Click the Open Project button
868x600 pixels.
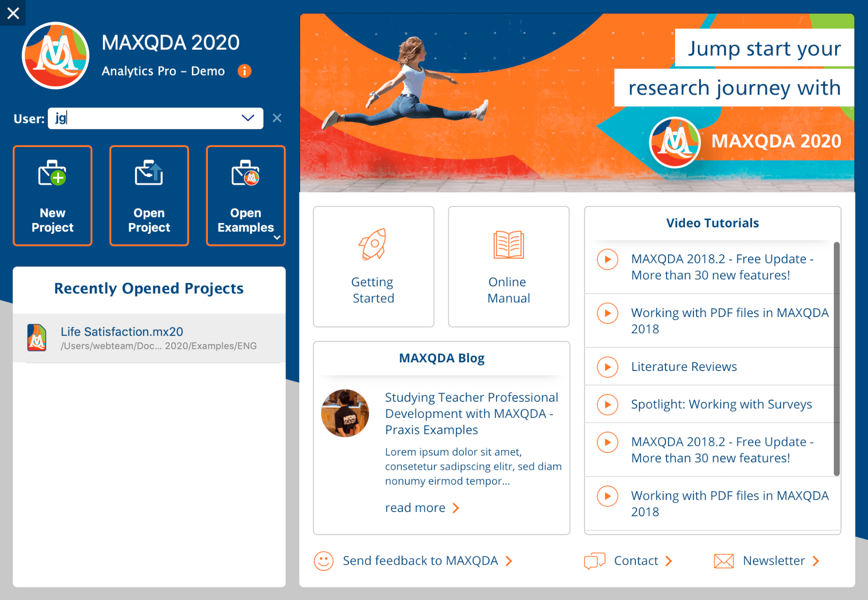click(149, 196)
